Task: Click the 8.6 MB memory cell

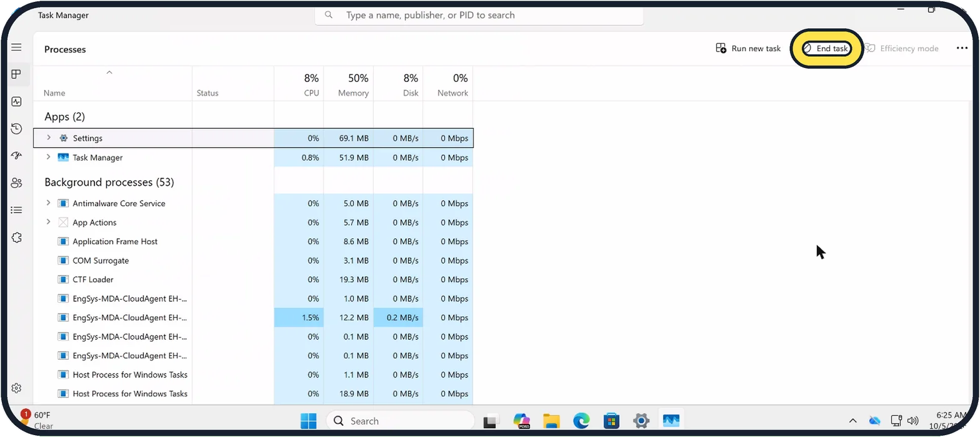Action: (x=348, y=242)
